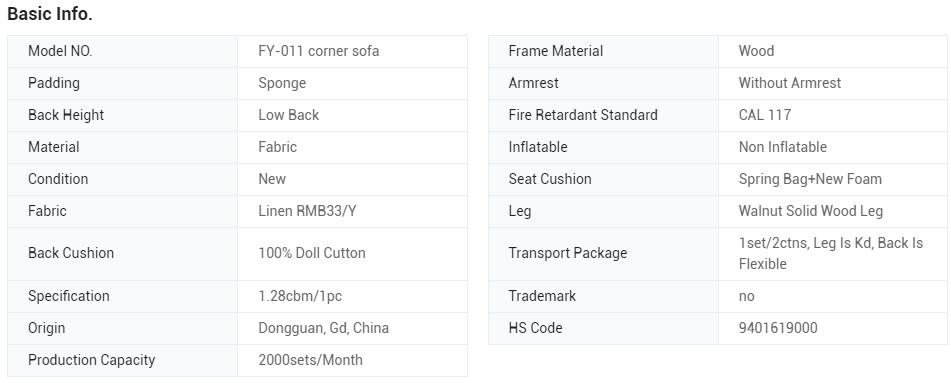This screenshot has height=383, width=951.
Task: Select the Condition New value
Action: 272,179
